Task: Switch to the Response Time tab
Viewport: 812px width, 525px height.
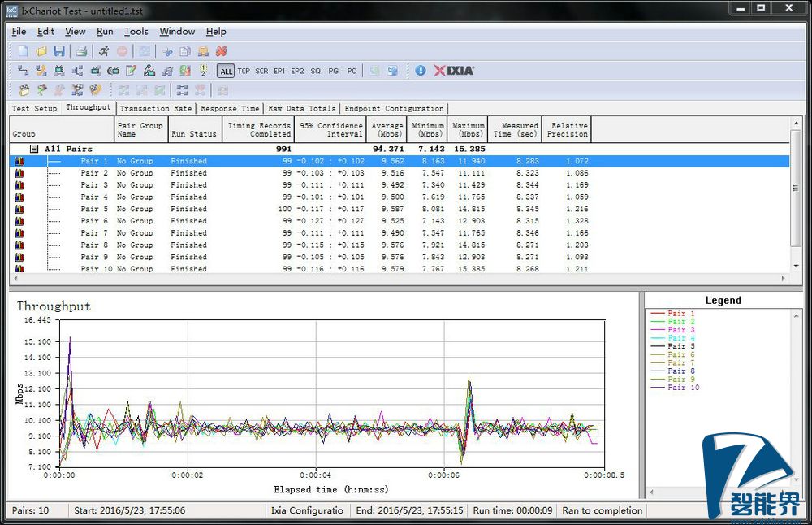Action: (x=230, y=108)
